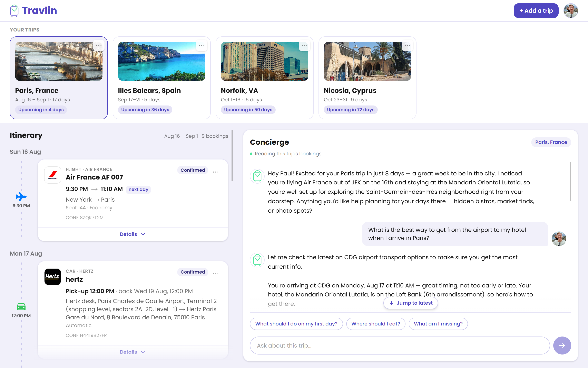Click the Paris, France tag in Concierge
588x368 pixels.
pyautogui.click(x=551, y=142)
